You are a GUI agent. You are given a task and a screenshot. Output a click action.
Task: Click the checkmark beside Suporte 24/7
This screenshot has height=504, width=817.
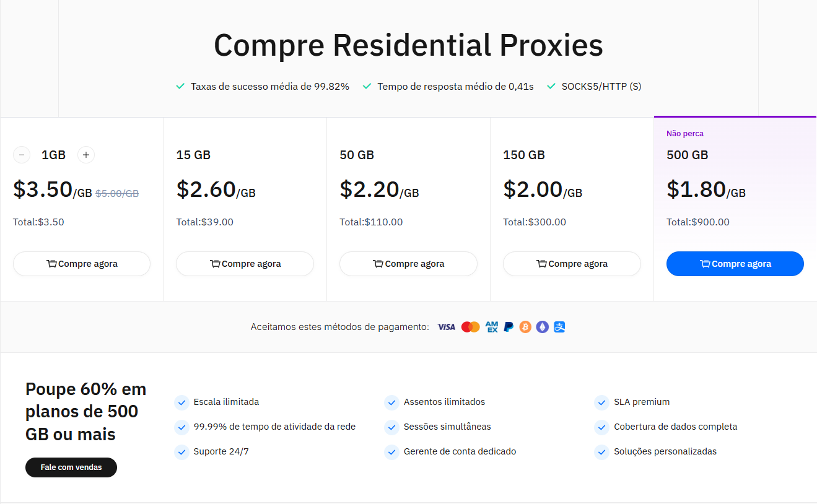coord(181,452)
